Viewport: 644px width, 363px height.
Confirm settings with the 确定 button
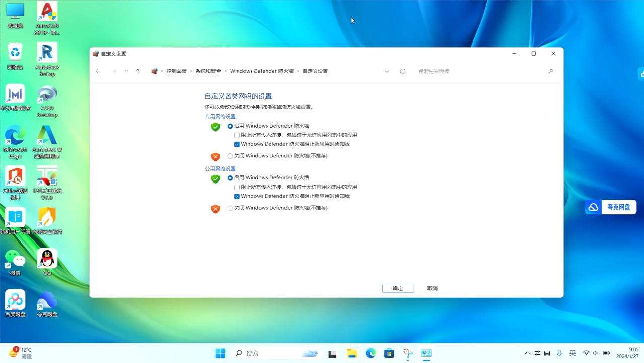pos(397,288)
